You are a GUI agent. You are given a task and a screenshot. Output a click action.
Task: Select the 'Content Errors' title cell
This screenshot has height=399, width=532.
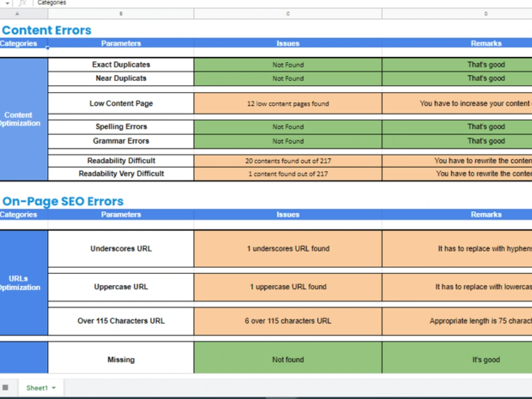pyautogui.click(x=47, y=30)
